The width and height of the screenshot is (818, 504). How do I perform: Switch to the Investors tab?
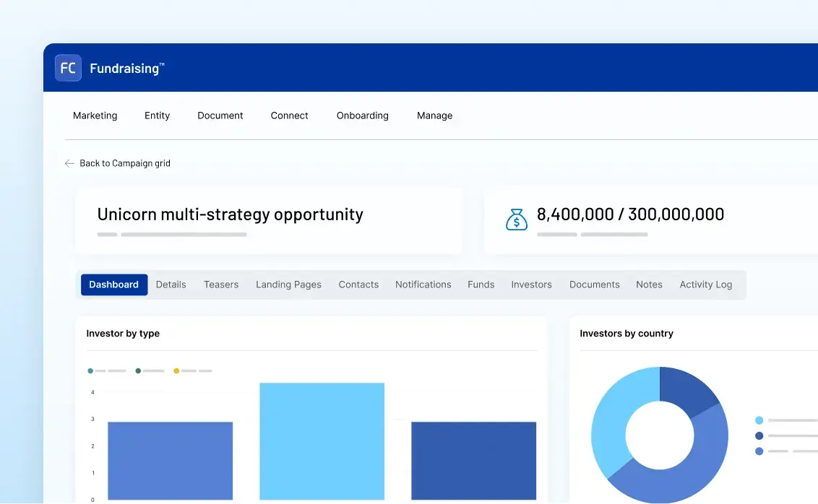coord(531,284)
